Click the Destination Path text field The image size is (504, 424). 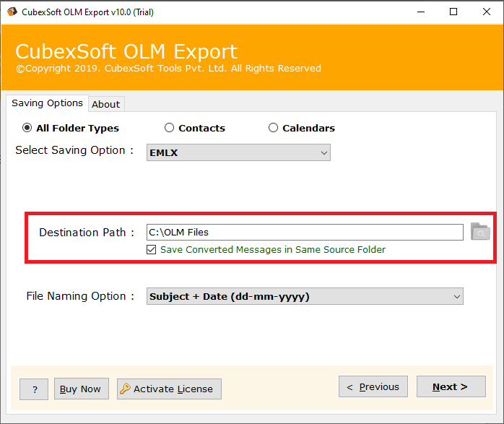click(305, 232)
